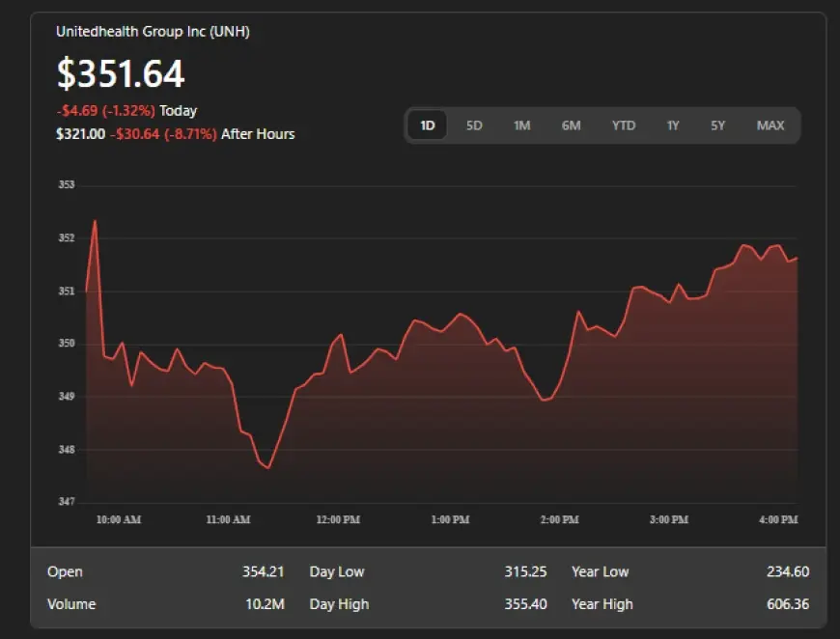
Task: Switch to the 5D chart view
Action: 474,125
